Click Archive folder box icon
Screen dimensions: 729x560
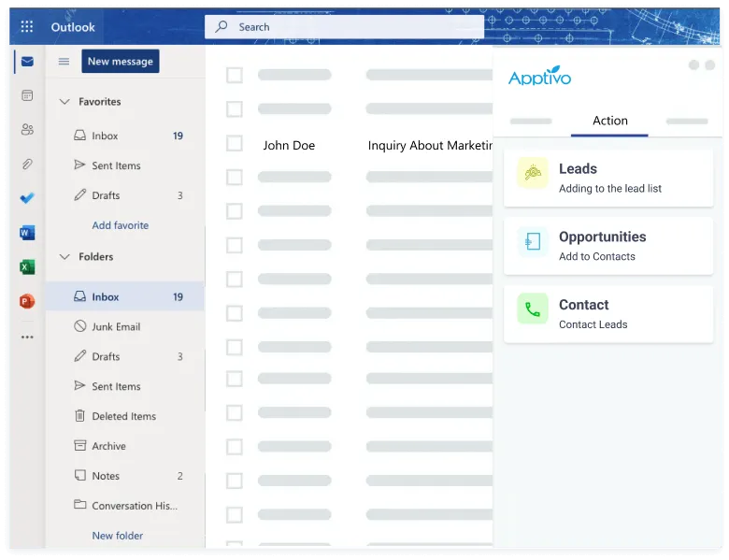[x=80, y=446]
